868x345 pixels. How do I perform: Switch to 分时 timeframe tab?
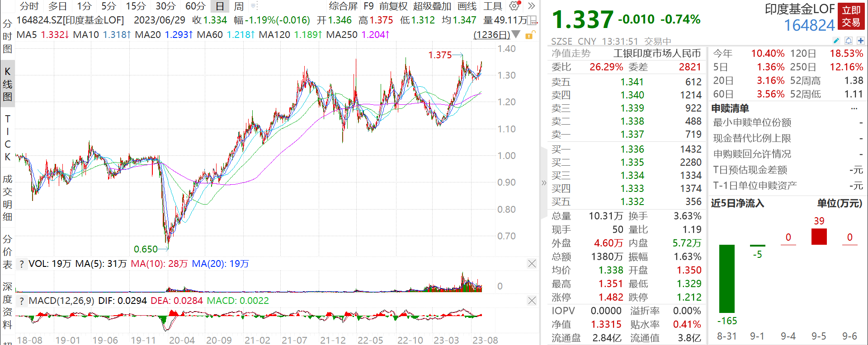[30, 6]
